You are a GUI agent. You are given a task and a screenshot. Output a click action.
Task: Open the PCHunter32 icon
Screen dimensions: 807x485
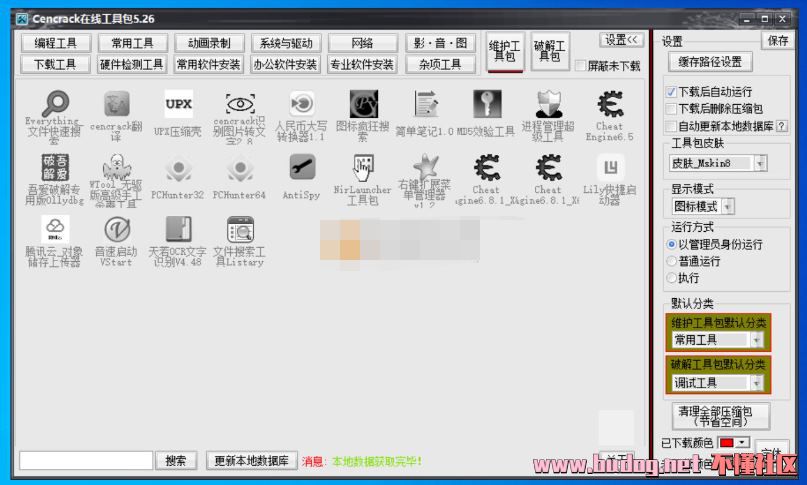pyautogui.click(x=178, y=169)
